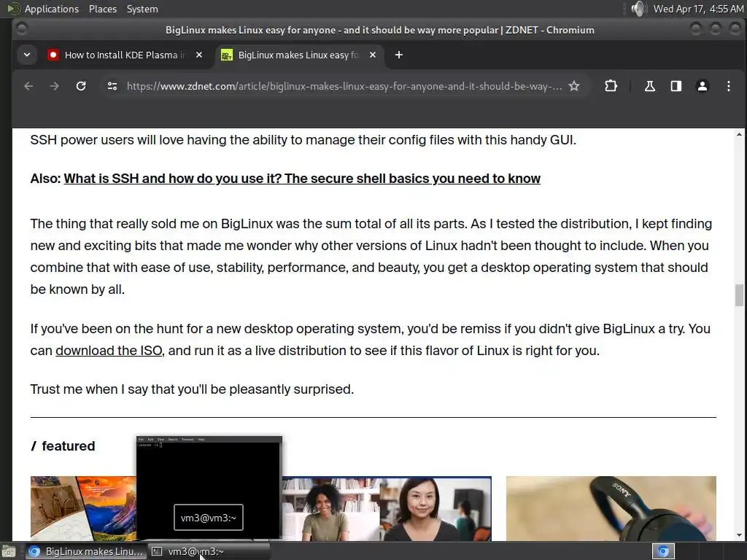Click the address bar URL
This screenshot has height=560, width=747.
(344, 86)
